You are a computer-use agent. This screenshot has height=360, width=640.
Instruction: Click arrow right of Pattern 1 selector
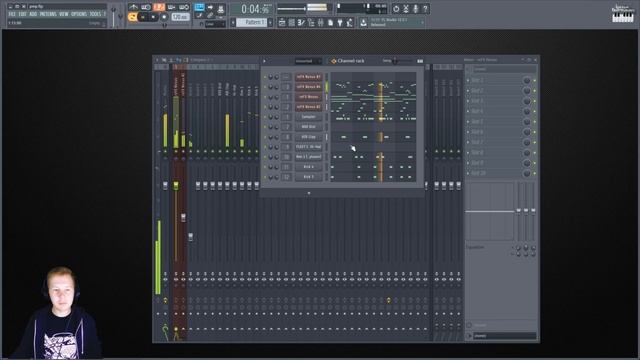[x=270, y=22]
